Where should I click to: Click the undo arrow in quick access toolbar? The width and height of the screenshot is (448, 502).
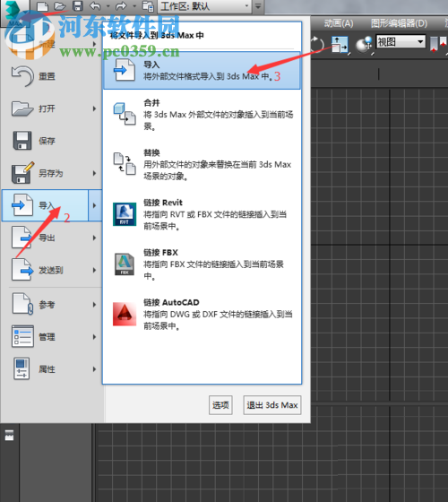pos(95,6)
